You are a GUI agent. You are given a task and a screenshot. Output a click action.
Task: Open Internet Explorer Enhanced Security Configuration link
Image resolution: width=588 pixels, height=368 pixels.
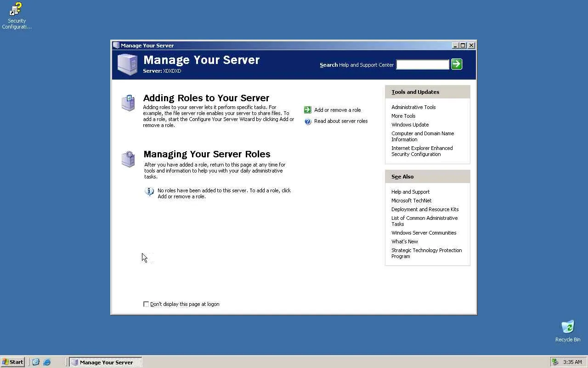click(422, 151)
